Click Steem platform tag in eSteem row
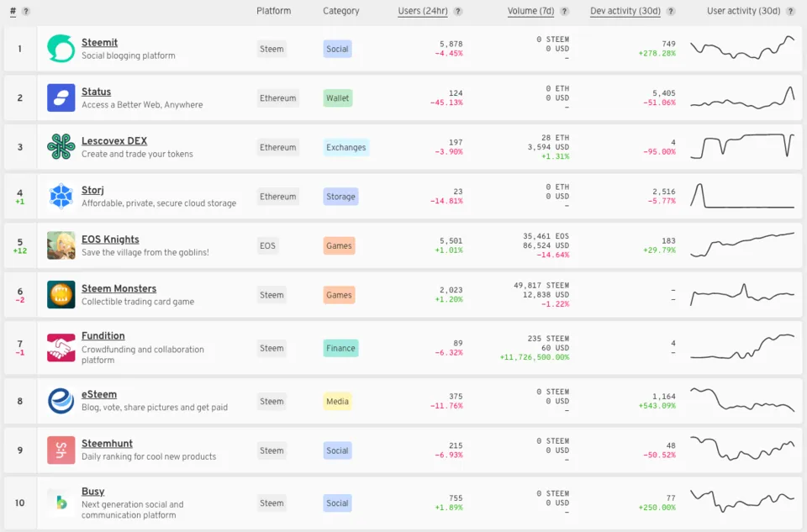The width and height of the screenshot is (807, 532). coord(272,402)
